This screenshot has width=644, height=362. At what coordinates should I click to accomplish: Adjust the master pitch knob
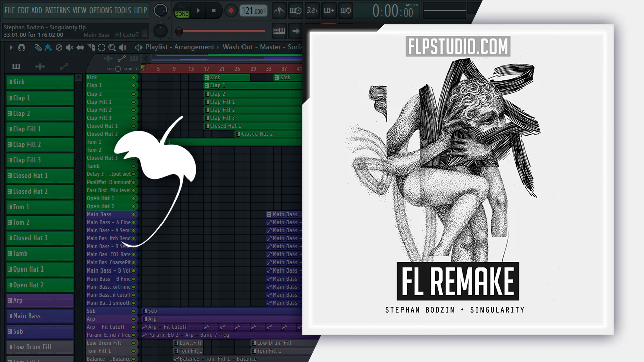[160, 31]
